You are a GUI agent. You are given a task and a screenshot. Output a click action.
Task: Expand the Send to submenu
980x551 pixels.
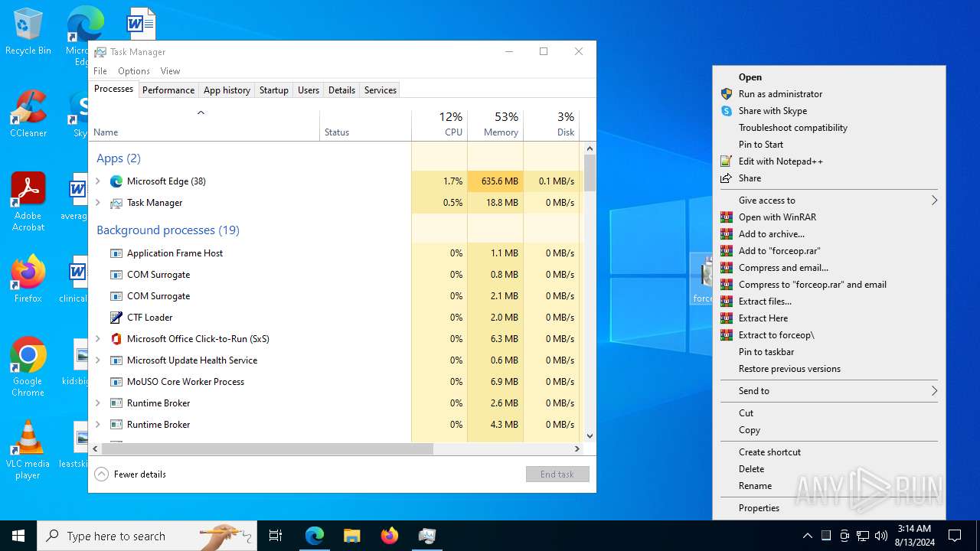coord(829,391)
